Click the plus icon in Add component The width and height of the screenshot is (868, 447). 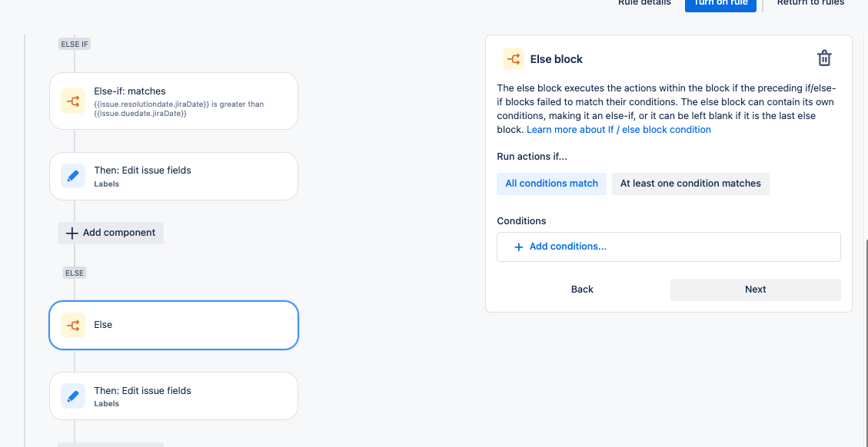pos(72,233)
